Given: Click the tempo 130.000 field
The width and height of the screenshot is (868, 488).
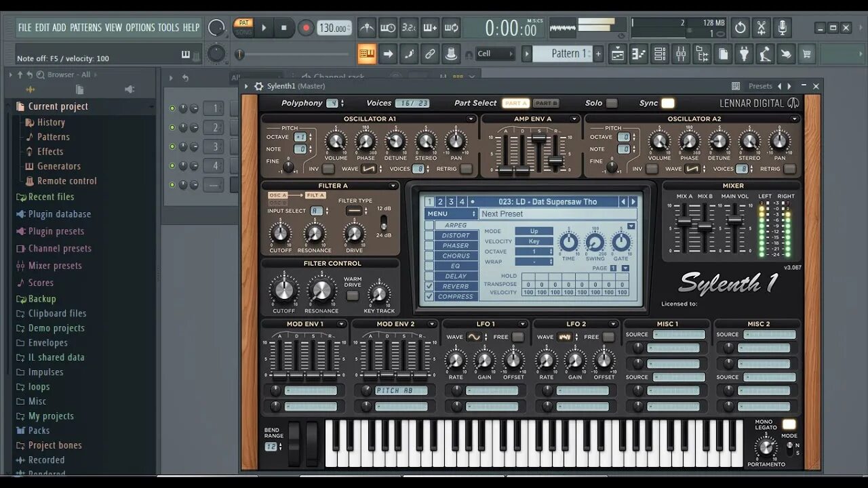Looking at the screenshot, I should click(x=335, y=28).
